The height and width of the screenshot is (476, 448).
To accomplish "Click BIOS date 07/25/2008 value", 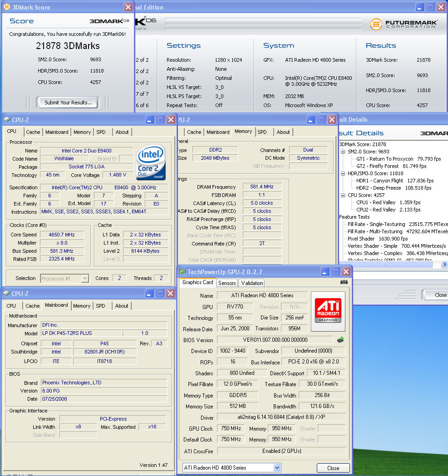I will [104, 399].
